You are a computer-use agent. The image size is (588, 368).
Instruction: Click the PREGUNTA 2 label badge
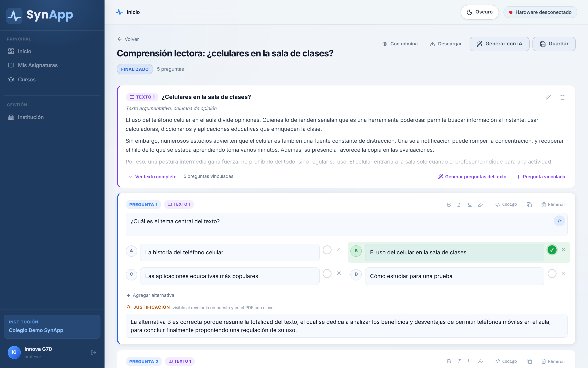[144, 361]
